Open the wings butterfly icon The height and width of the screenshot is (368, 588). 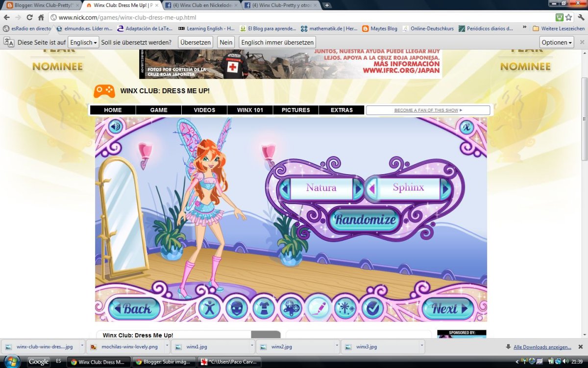[x=291, y=308]
